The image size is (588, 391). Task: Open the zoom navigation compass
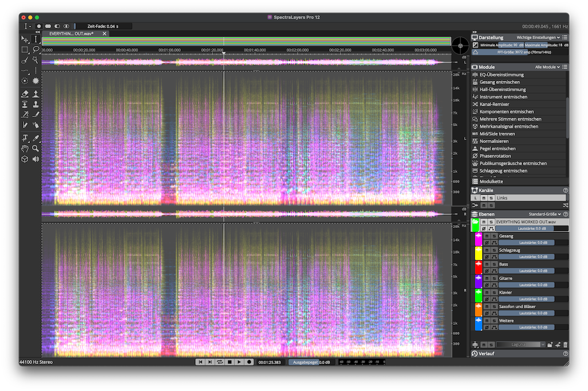460,46
